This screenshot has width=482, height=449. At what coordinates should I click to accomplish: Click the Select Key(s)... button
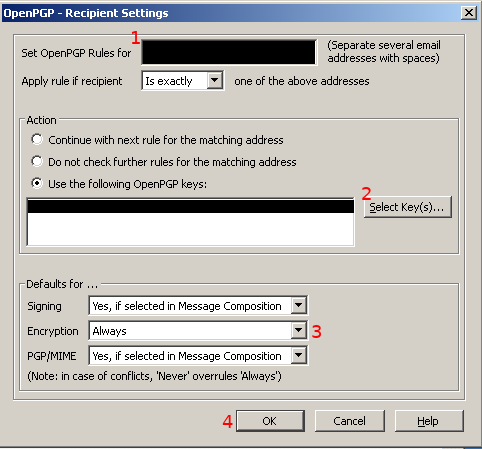(x=408, y=207)
